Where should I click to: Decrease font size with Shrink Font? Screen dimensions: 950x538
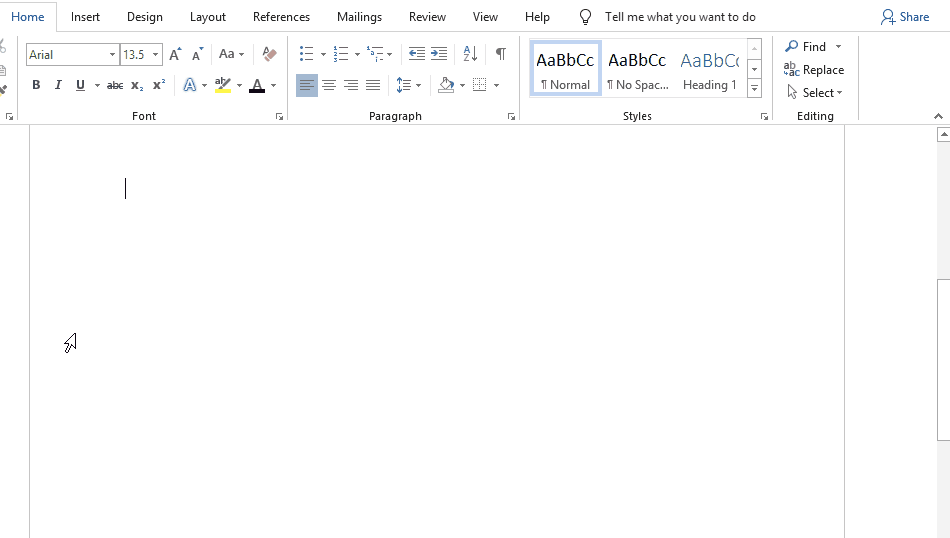click(x=198, y=55)
